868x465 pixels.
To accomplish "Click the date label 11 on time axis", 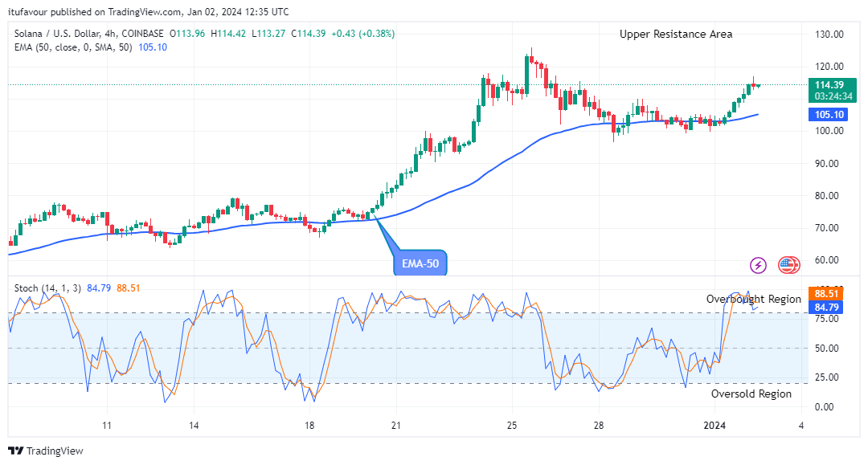I will click(x=107, y=426).
